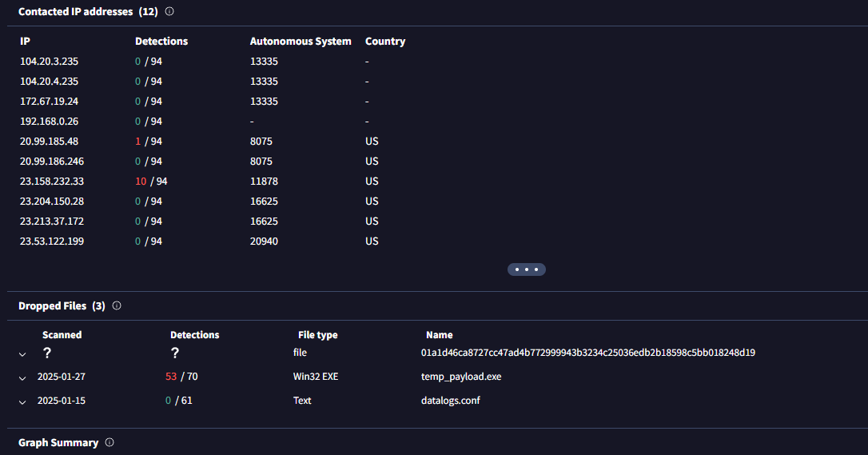Image resolution: width=868 pixels, height=455 pixels.
Task: Click the Graph Summary section title
Action: coord(58,442)
